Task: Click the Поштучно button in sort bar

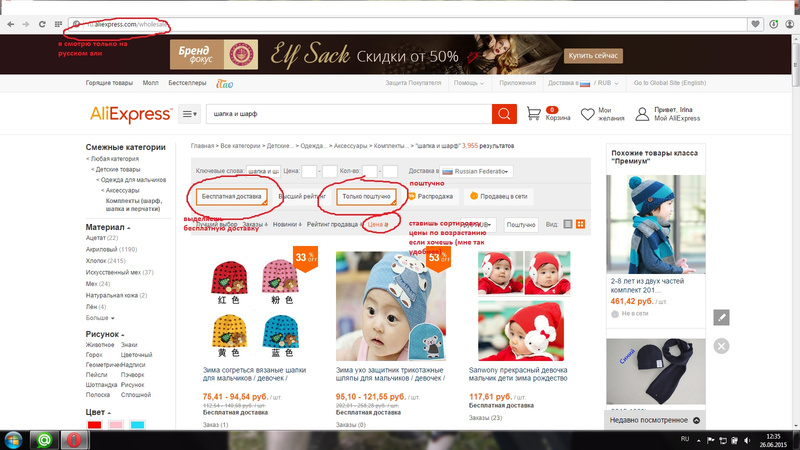Action: click(521, 224)
